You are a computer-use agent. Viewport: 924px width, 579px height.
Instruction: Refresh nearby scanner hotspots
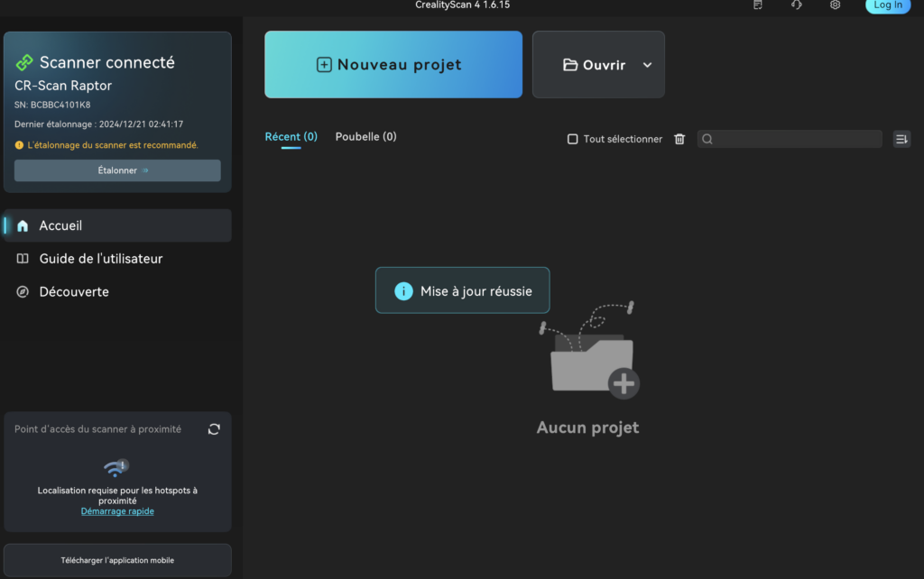(x=214, y=428)
